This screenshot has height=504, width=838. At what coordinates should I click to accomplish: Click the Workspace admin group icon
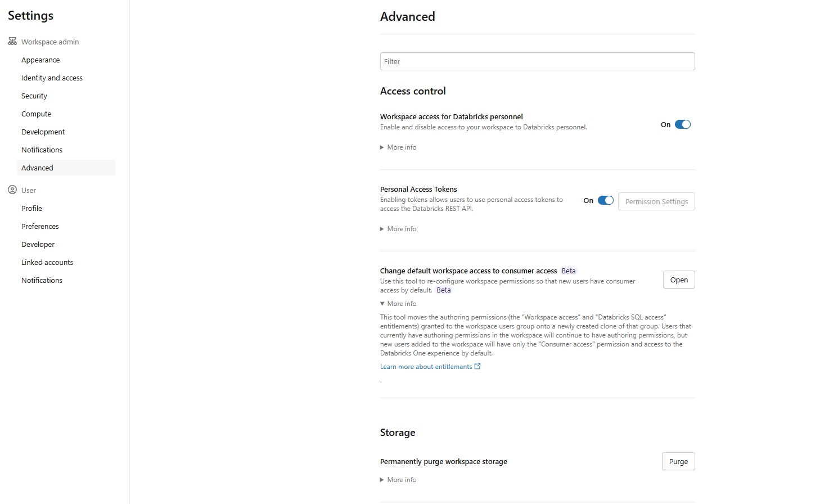coord(12,41)
